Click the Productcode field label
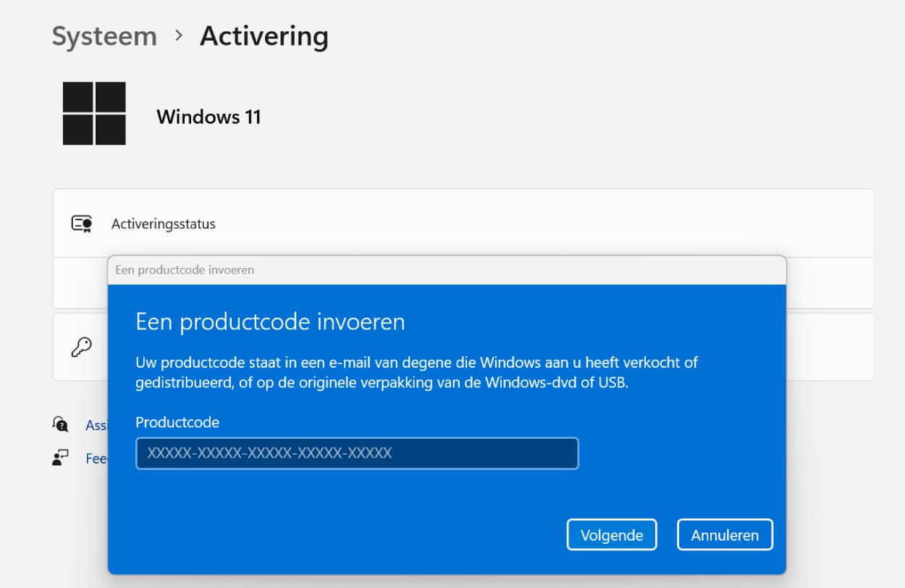The image size is (905, 588). tap(177, 422)
